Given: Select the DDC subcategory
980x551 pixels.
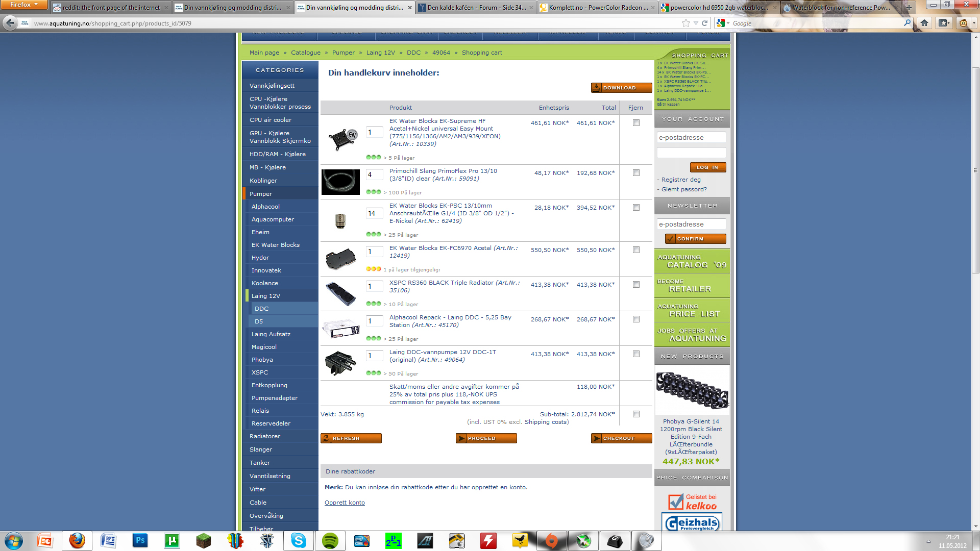Looking at the screenshot, I should coord(283,309).
